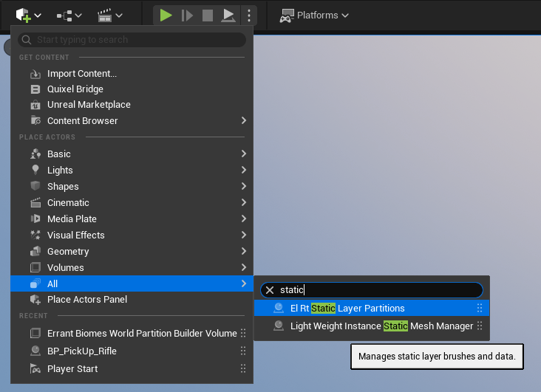The image size is (541, 392).
Task: Click the Place Actors Panel icon
Action: click(x=35, y=299)
